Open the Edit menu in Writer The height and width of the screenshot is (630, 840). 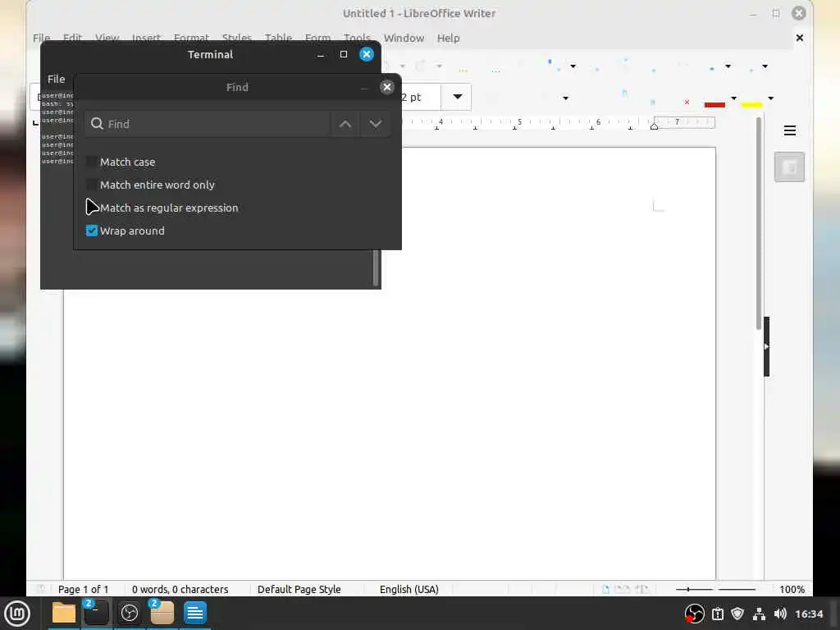point(72,38)
